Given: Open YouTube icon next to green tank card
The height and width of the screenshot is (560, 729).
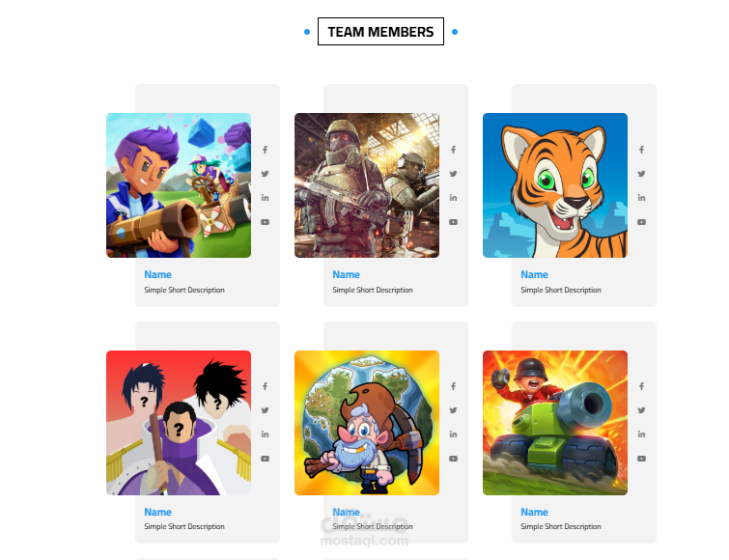Looking at the screenshot, I should (641, 459).
